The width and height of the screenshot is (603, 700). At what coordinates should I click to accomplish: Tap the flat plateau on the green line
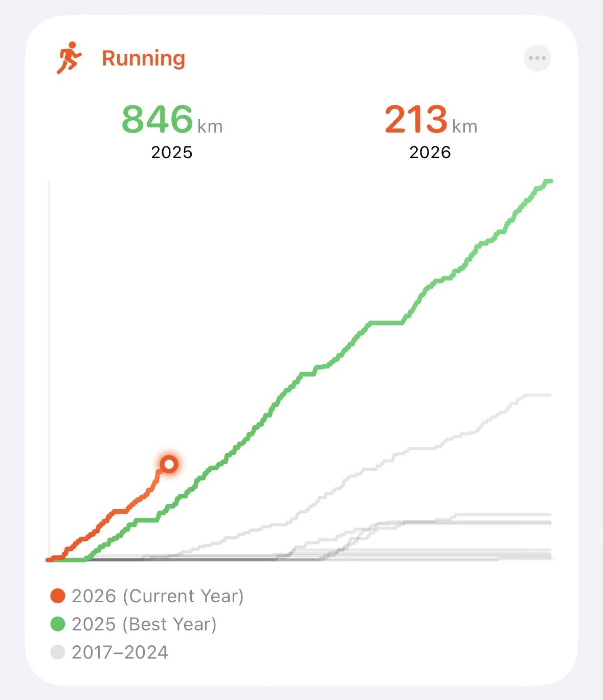tap(386, 322)
